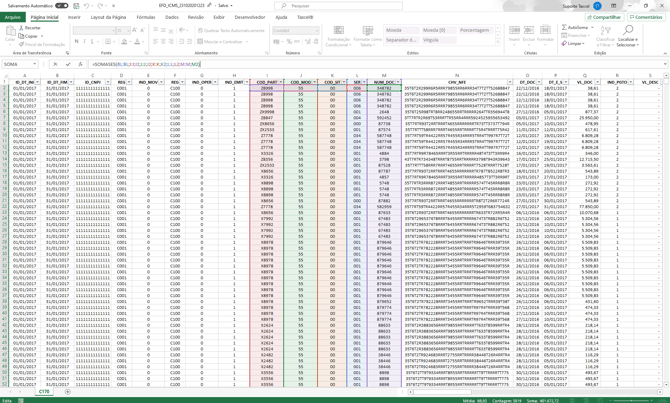
Task: Expand the CHV_NFE column filter arrow
Action: pos(508,82)
